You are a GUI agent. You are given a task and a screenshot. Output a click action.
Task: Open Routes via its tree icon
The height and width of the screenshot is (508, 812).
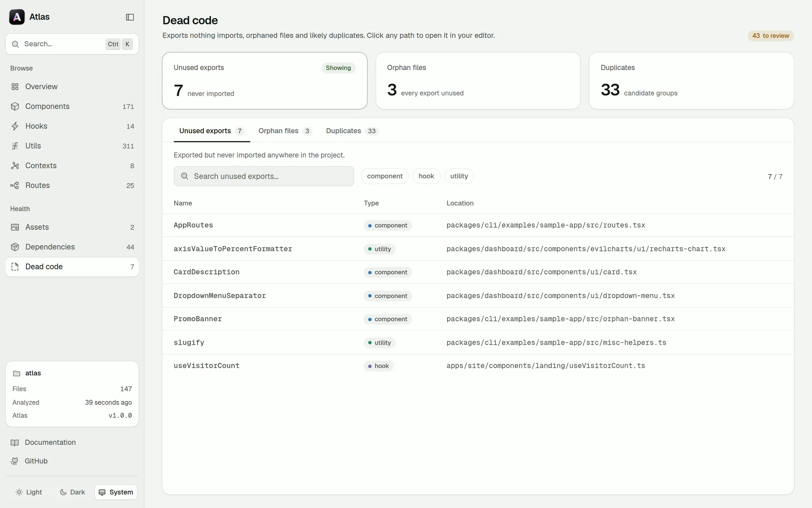tap(15, 186)
